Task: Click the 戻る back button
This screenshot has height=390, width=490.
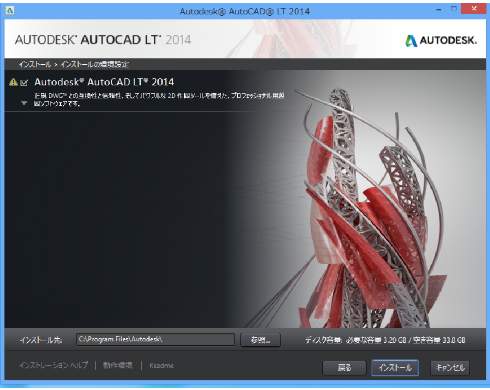Action: click(x=344, y=368)
